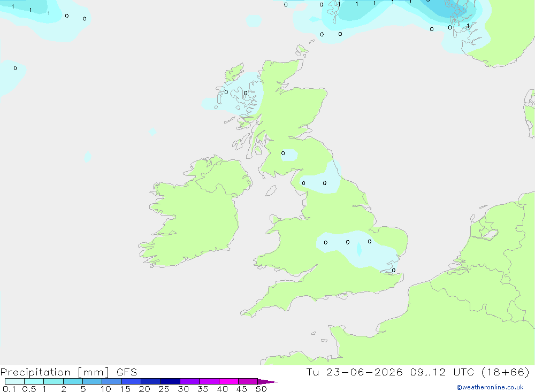
Task: Click the 35–40 mm purple legend swatch
Action: click(209, 381)
